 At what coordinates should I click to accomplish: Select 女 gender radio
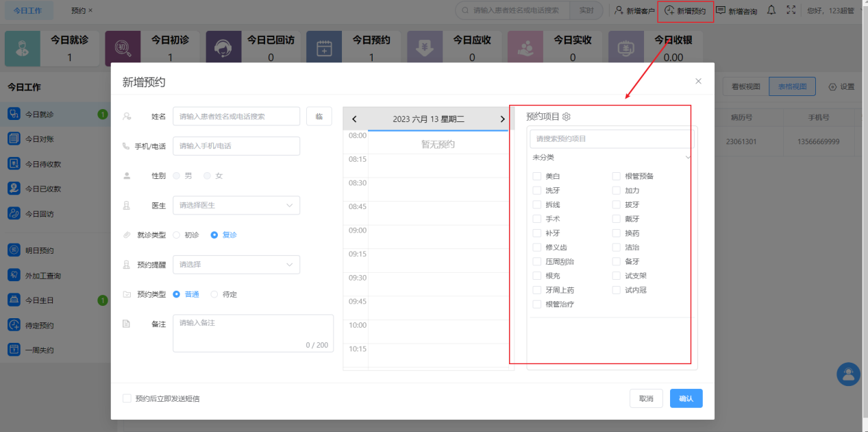coord(207,176)
